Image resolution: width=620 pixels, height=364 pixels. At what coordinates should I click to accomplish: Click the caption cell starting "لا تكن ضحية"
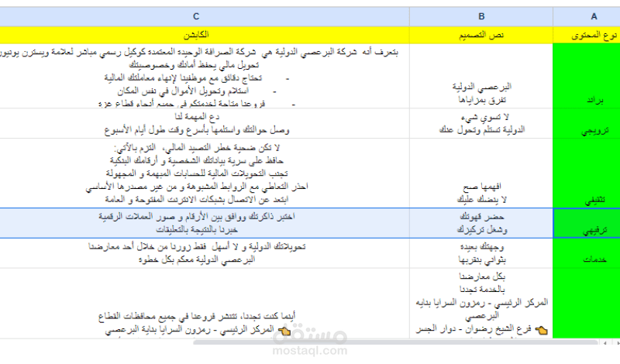pyautogui.click(x=205, y=173)
